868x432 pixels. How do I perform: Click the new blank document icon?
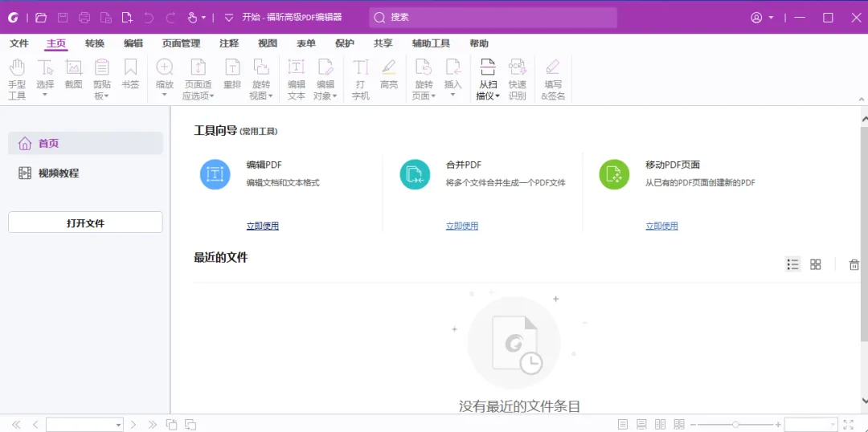point(127,18)
